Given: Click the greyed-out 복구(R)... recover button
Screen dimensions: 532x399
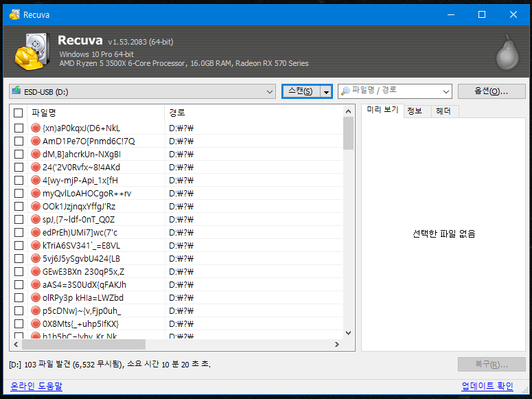Looking at the screenshot, I should point(491,365).
